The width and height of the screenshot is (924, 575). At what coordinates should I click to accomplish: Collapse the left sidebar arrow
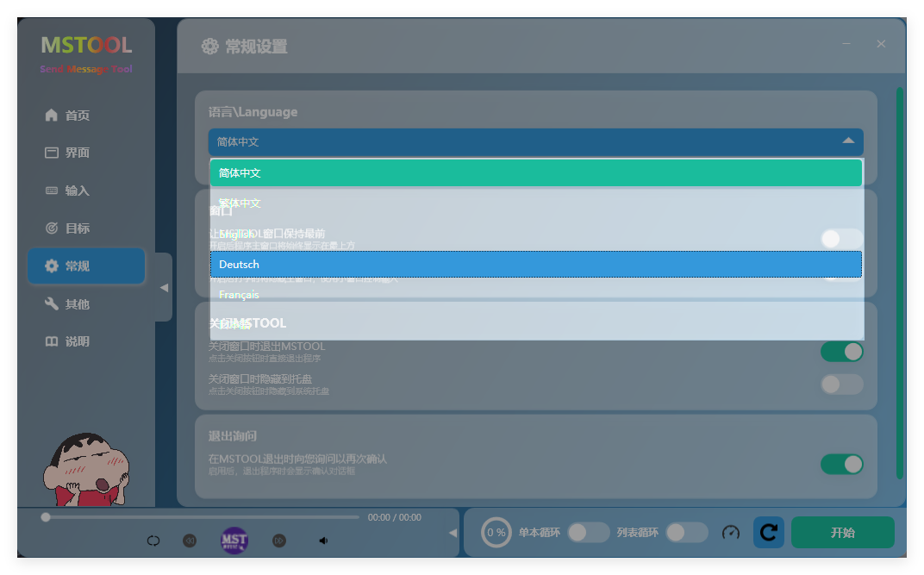164,288
